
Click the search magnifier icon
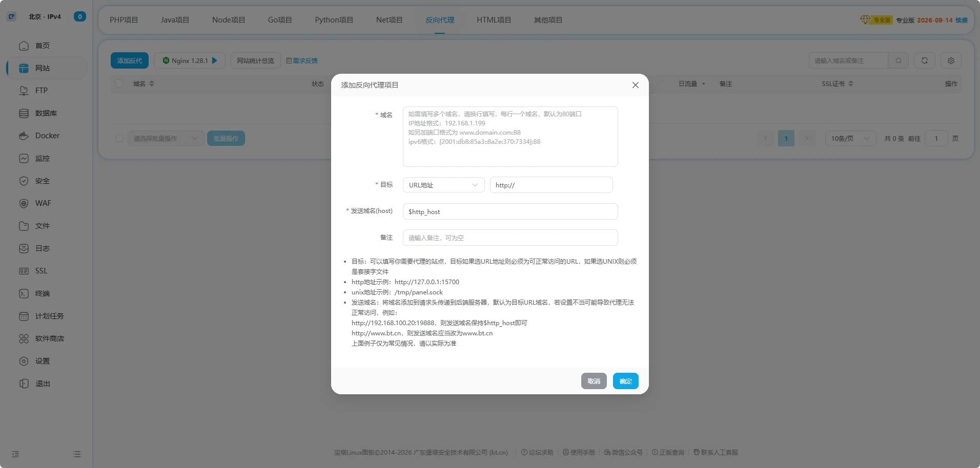pyautogui.click(x=898, y=60)
